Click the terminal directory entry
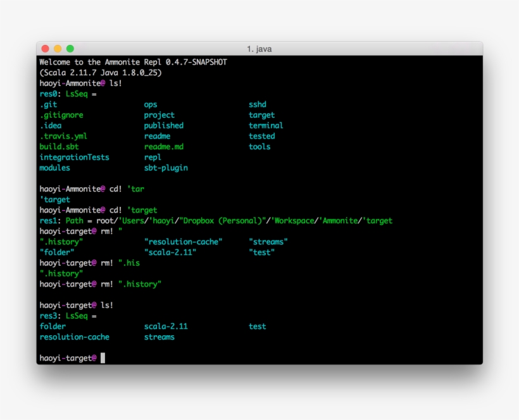Image resolution: width=519 pixels, height=420 pixels. pyautogui.click(x=266, y=126)
